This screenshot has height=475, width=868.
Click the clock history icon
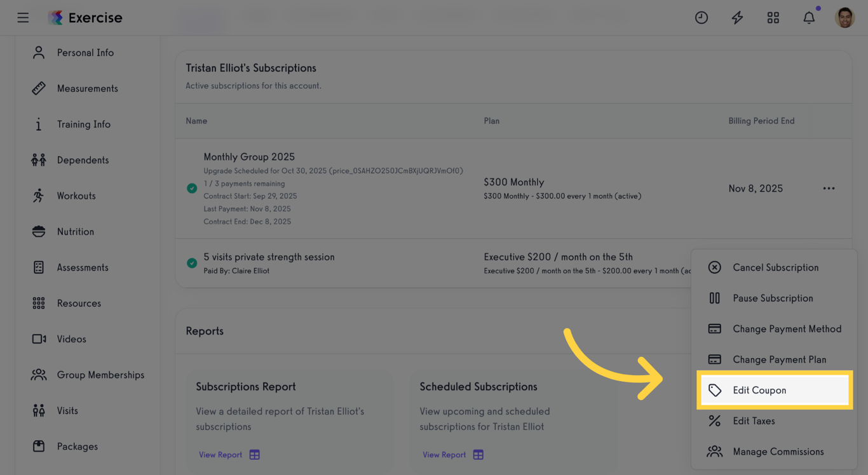[702, 17]
